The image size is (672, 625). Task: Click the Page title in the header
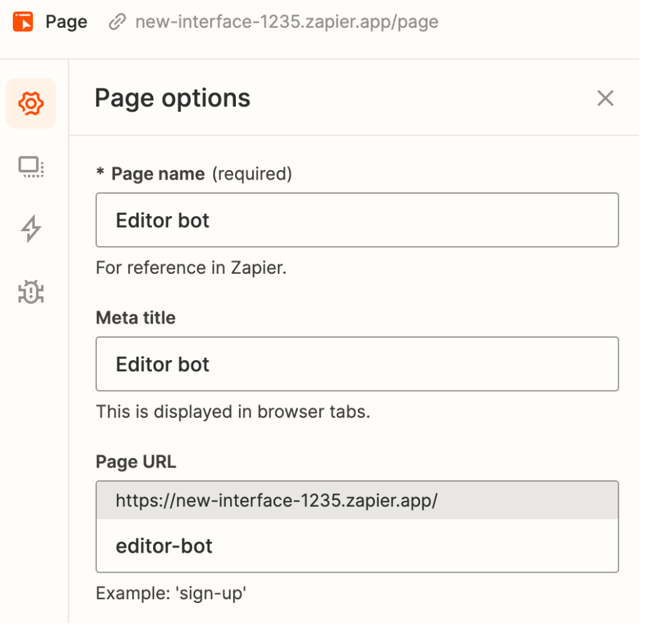point(66,22)
